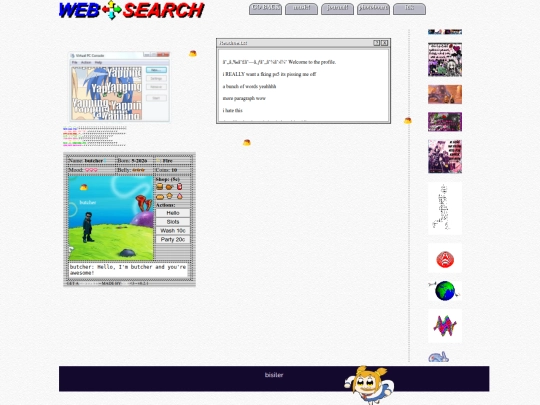540x405 pixels.
Task: Open the small banner thumbnail at sidebar top
Action: click(445, 32)
